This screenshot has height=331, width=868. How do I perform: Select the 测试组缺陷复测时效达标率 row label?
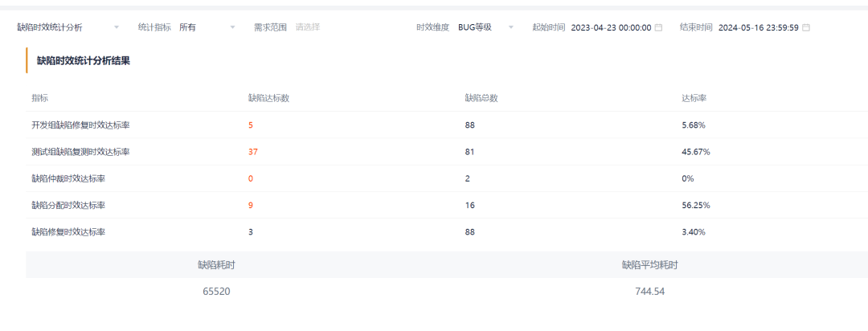click(x=81, y=152)
